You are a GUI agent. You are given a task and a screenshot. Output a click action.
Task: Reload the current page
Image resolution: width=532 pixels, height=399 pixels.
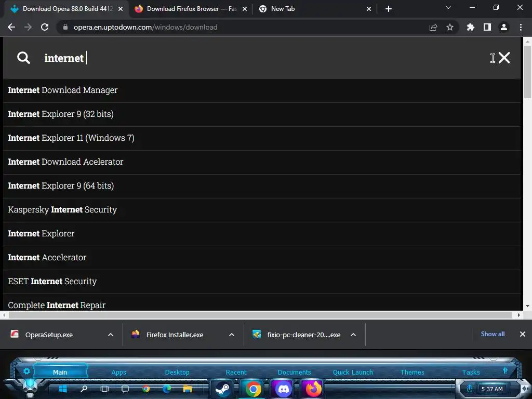45,27
